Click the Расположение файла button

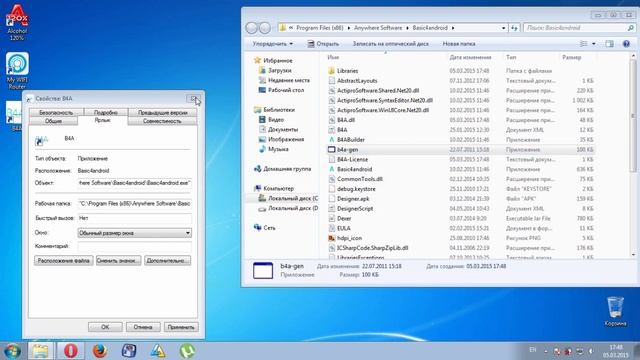[x=64, y=260]
